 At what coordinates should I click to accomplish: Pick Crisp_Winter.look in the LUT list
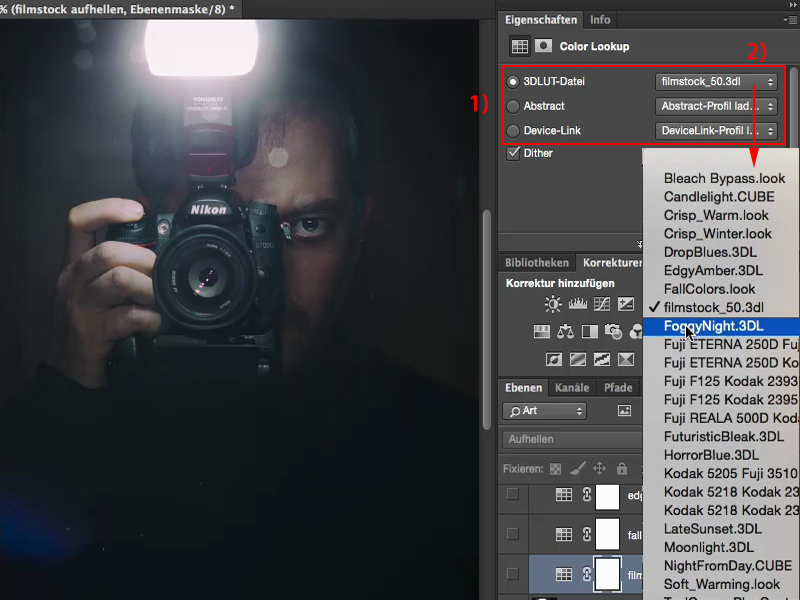pyautogui.click(x=720, y=234)
